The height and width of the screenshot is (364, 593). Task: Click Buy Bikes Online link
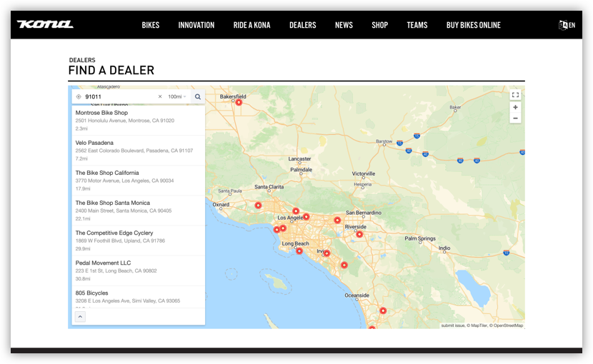tap(474, 25)
